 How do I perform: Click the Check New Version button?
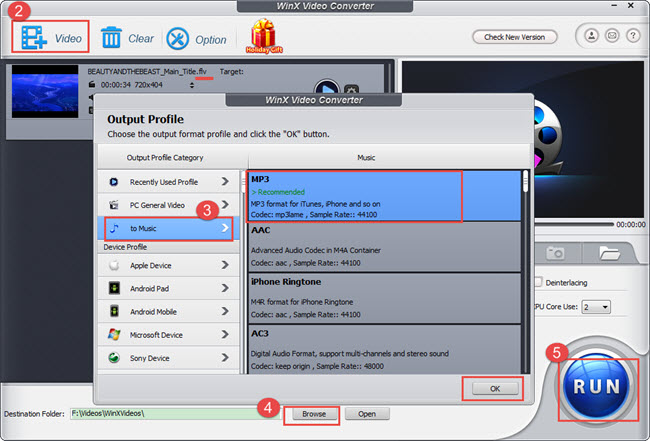[x=514, y=37]
